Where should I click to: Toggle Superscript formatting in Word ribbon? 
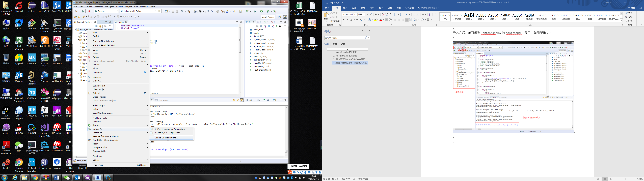(x=364, y=19)
